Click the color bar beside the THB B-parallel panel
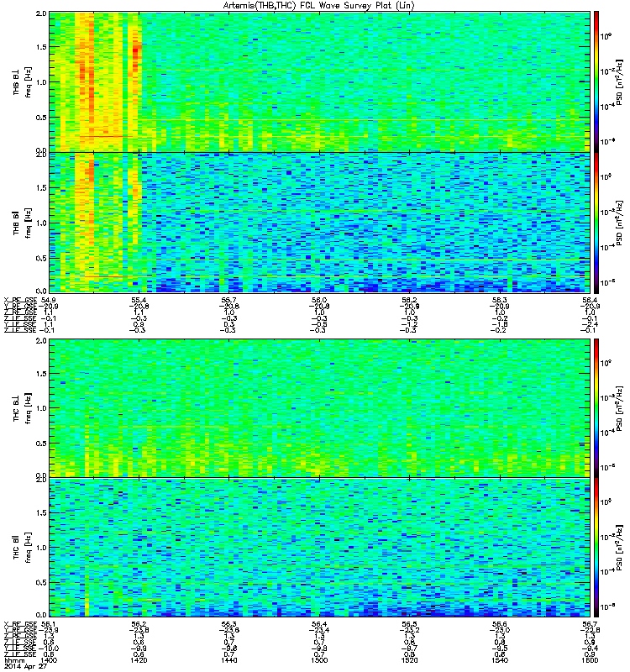This screenshot has height=672, width=630. pos(596,223)
